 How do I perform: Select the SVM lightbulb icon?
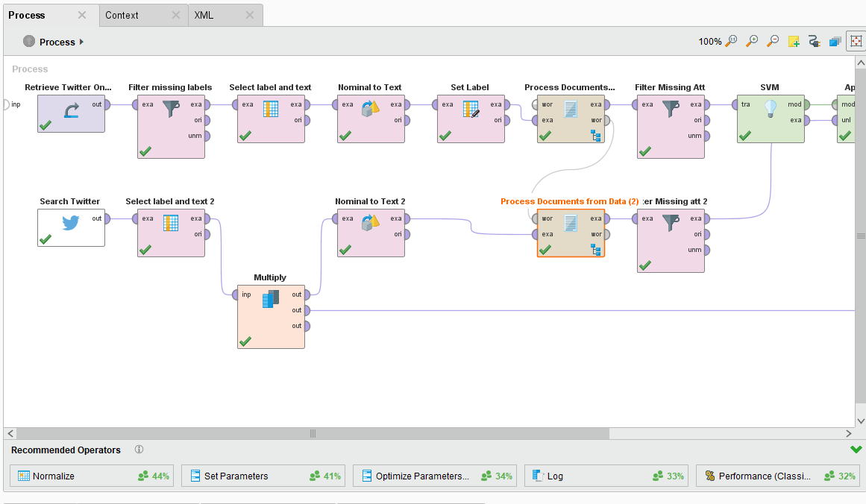tap(771, 109)
